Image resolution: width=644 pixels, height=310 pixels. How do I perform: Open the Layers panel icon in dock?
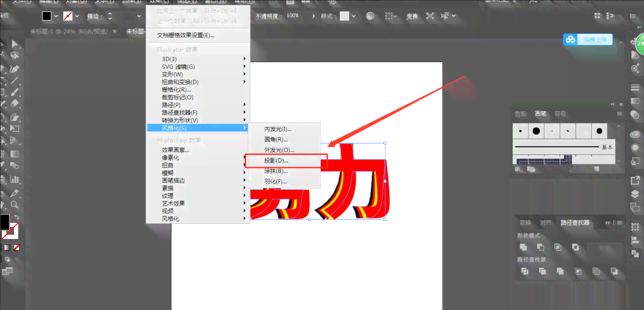[635, 194]
